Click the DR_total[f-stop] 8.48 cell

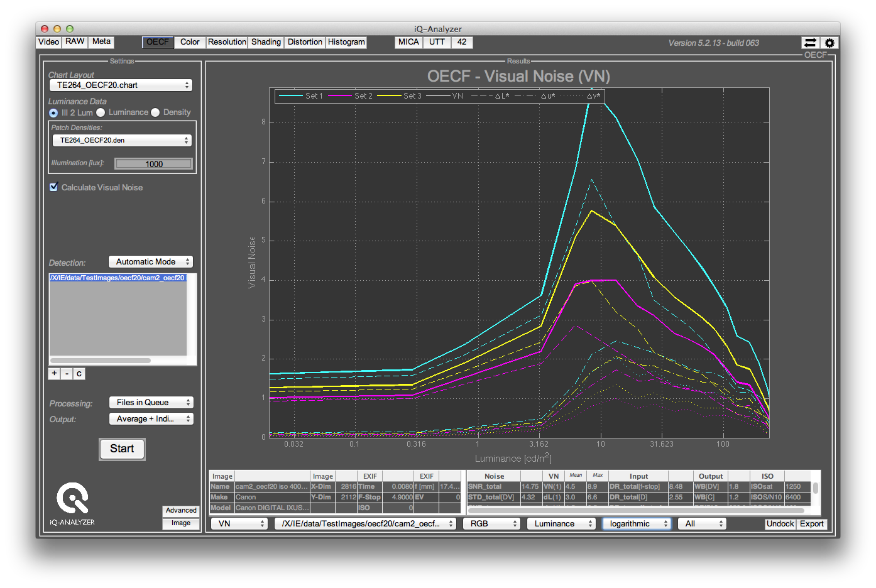[679, 487]
